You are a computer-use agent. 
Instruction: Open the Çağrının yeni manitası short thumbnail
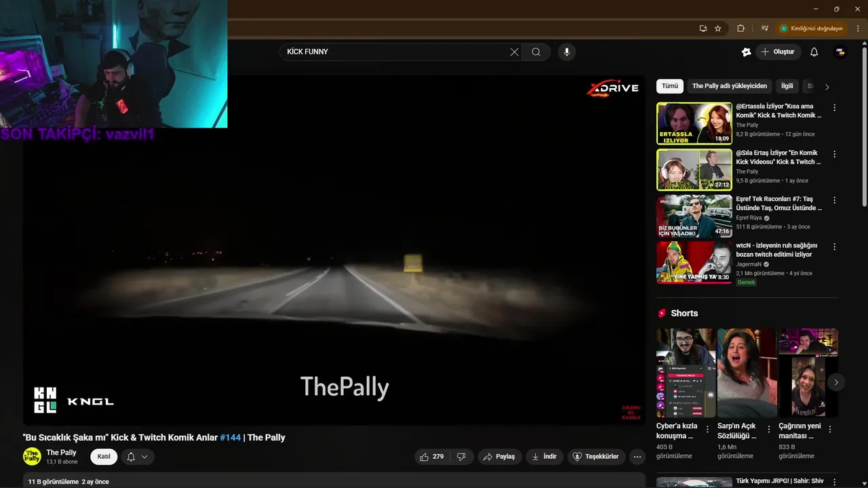(x=808, y=373)
